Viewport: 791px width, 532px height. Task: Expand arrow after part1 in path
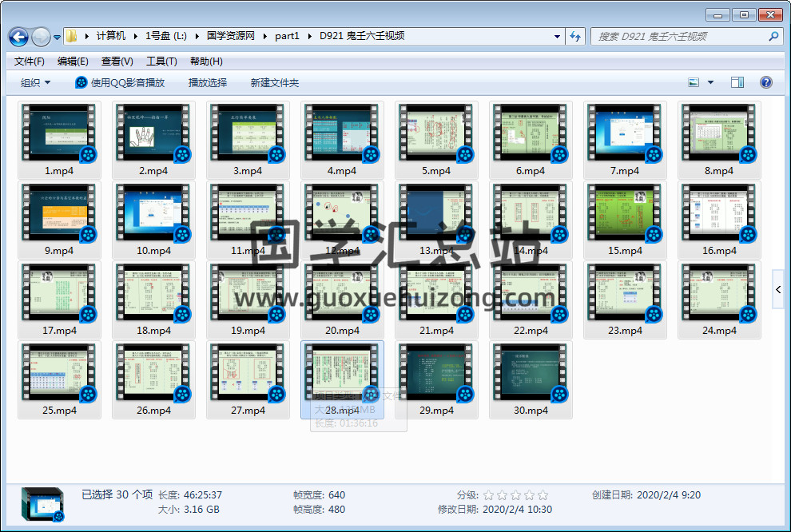point(309,36)
